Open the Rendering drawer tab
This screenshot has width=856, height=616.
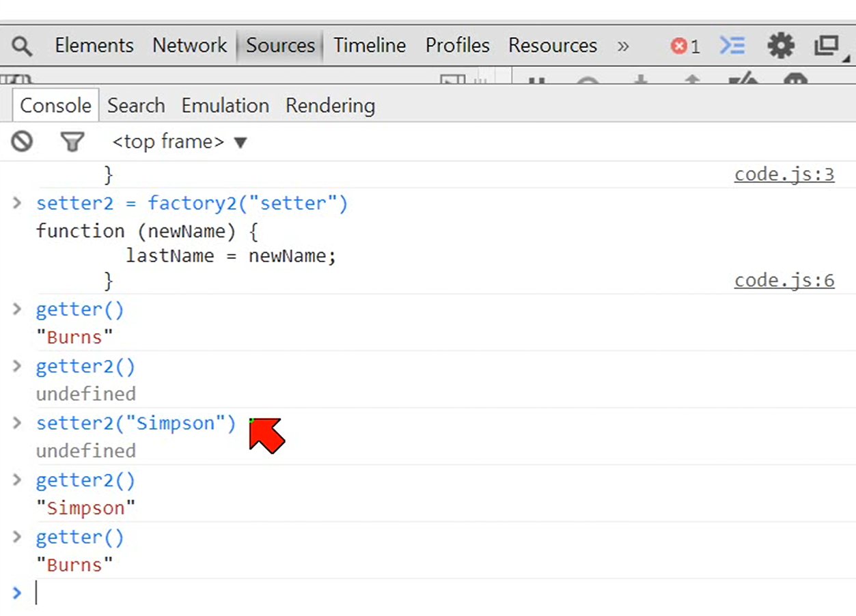pyautogui.click(x=330, y=106)
